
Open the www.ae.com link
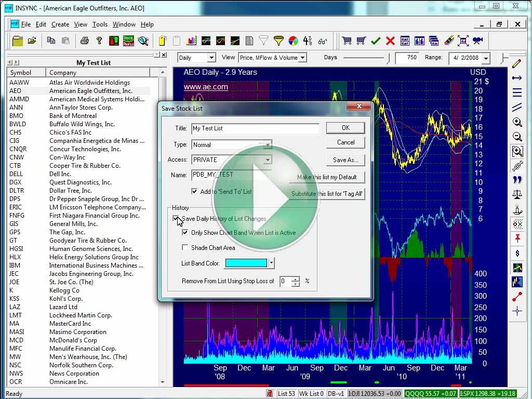(x=206, y=87)
